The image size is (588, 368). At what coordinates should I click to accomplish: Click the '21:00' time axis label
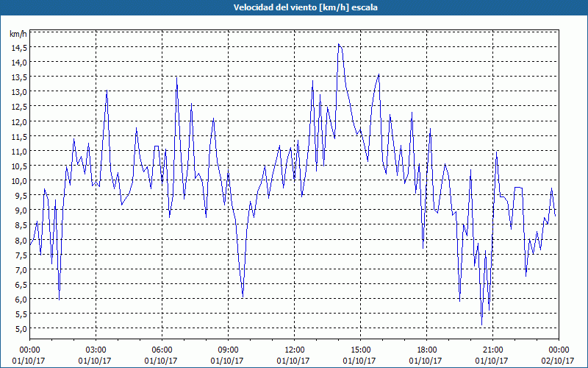pyautogui.click(x=492, y=350)
